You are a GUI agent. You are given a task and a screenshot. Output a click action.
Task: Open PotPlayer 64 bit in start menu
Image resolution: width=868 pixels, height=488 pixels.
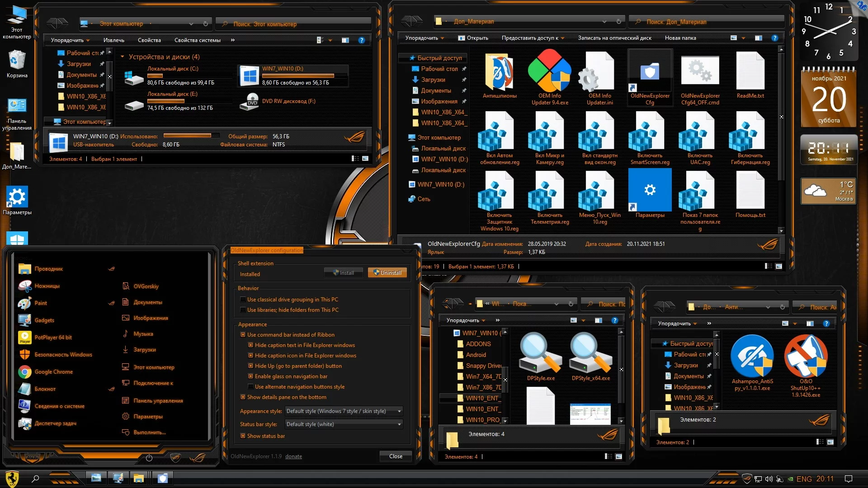pos(53,338)
